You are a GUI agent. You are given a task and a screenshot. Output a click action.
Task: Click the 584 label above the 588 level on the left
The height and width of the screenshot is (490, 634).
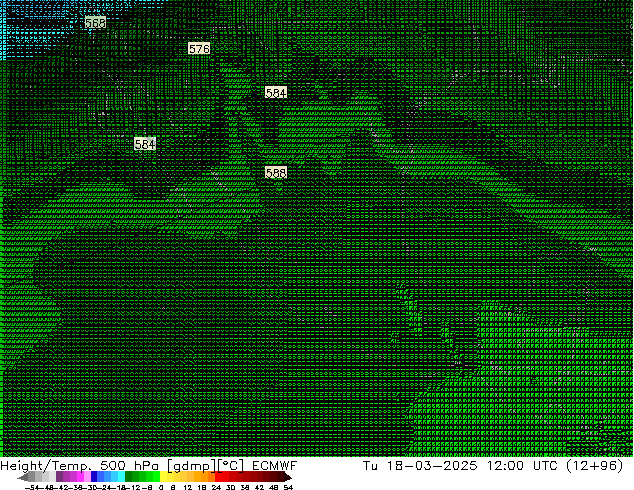click(145, 144)
